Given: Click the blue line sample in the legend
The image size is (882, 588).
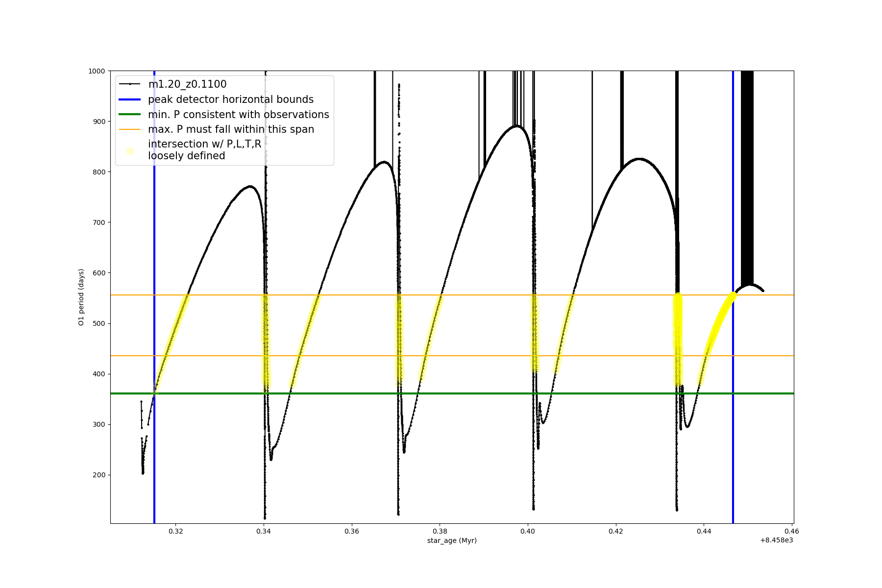Looking at the screenshot, I should pos(130,99).
